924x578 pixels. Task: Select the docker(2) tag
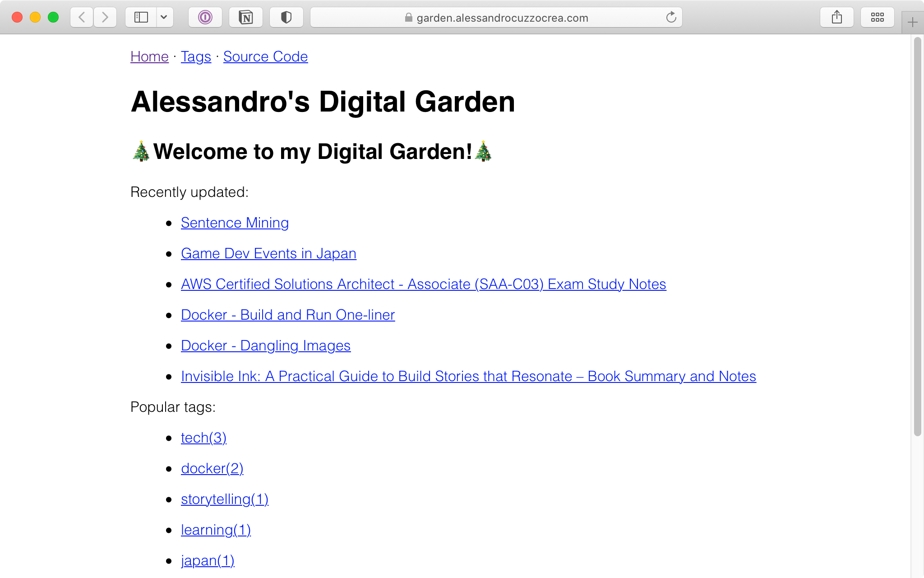(x=212, y=469)
